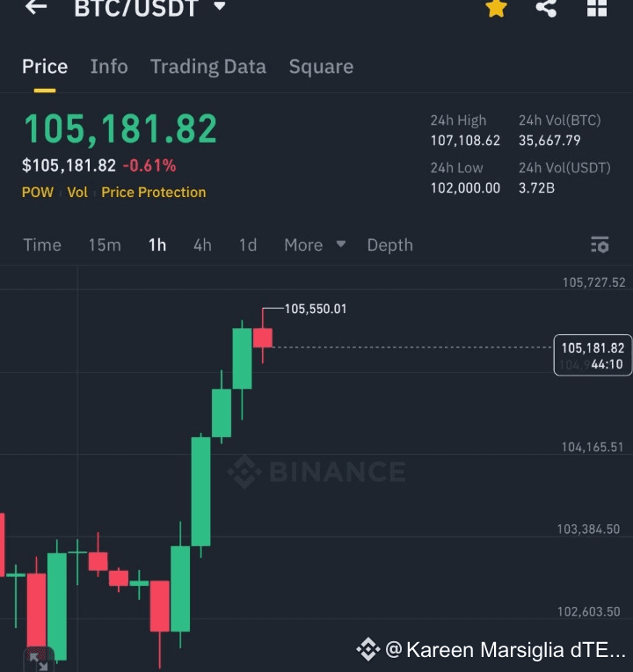
Task: Select the 1d timeframe
Action: [x=248, y=245]
